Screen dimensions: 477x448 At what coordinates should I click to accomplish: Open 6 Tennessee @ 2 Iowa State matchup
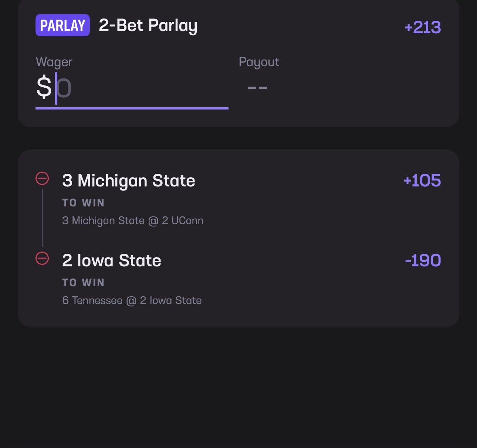[x=132, y=300]
